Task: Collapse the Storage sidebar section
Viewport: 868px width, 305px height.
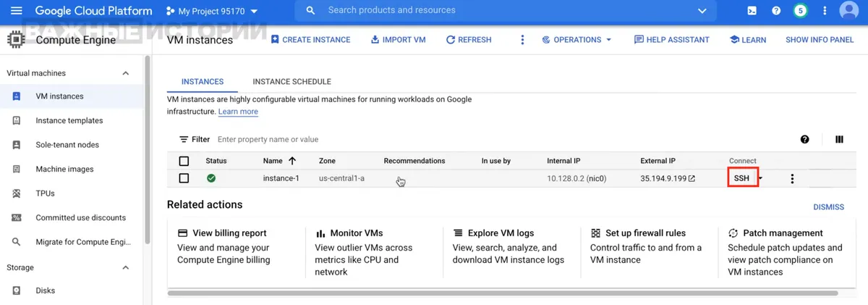Action: [126, 268]
